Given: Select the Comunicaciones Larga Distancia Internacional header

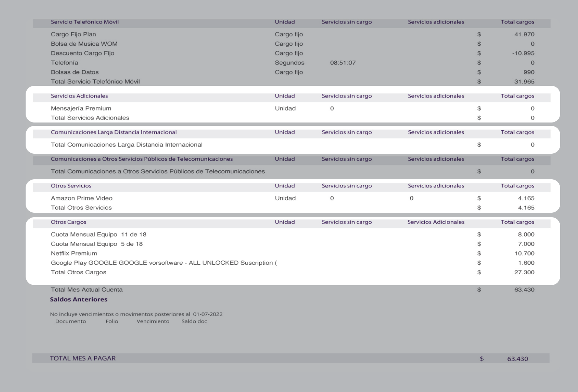Looking at the screenshot, I should point(114,132).
